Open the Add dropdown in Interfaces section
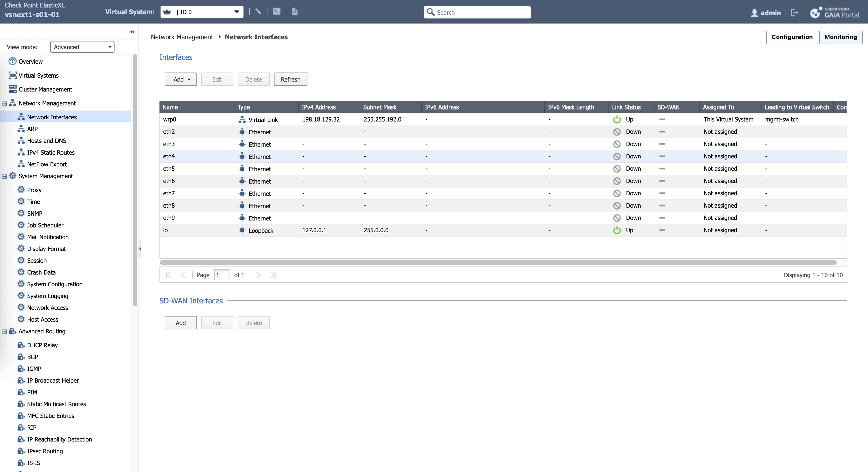 point(181,79)
